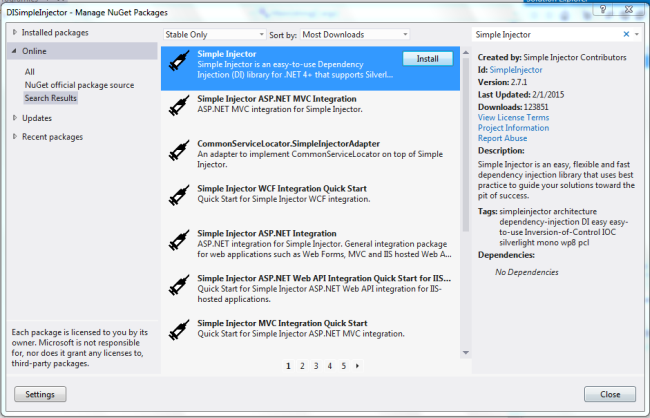Collapse the Online section
This screenshot has height=418, width=650.
tap(14, 51)
